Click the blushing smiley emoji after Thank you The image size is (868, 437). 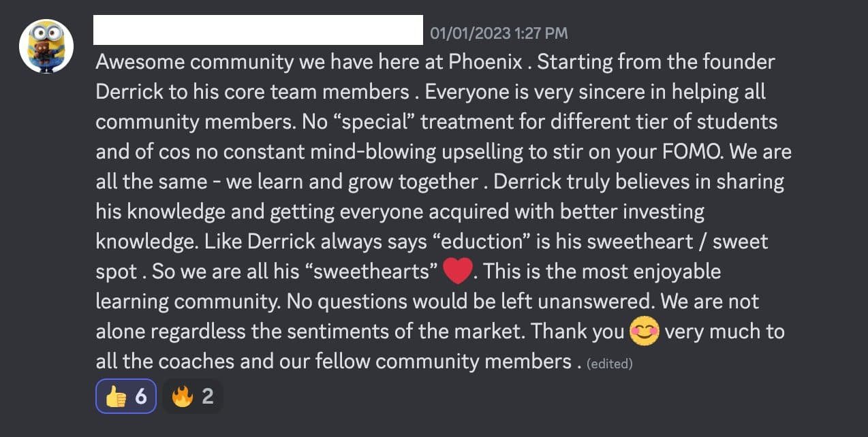[644, 331]
